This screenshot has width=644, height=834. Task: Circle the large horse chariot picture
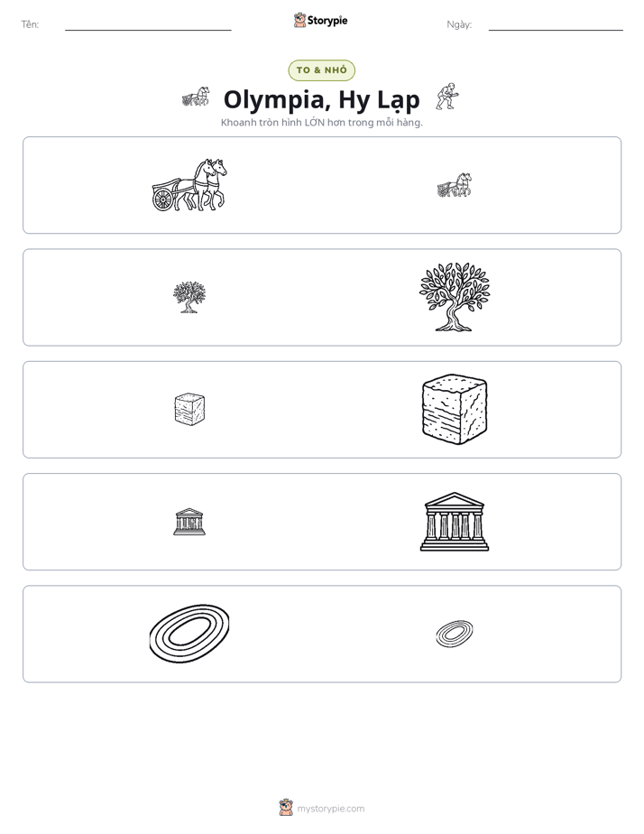[189, 184]
